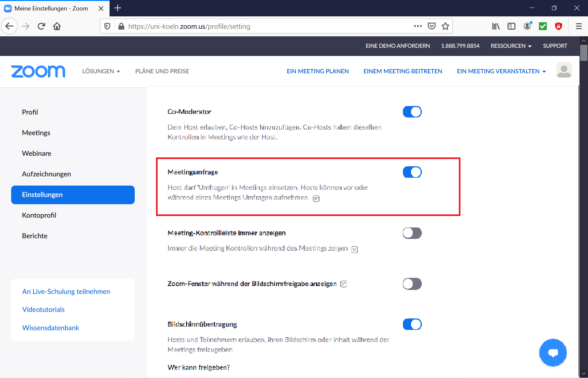The image size is (588, 378).
Task: Click the padlock site security icon
Action: (x=121, y=26)
